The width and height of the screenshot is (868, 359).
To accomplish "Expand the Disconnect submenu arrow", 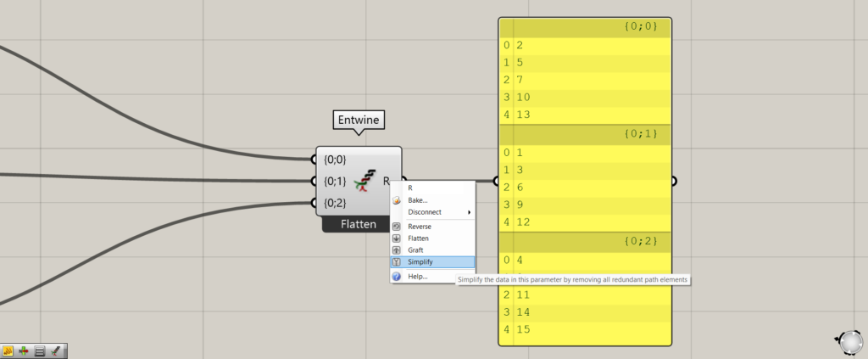I will [469, 212].
